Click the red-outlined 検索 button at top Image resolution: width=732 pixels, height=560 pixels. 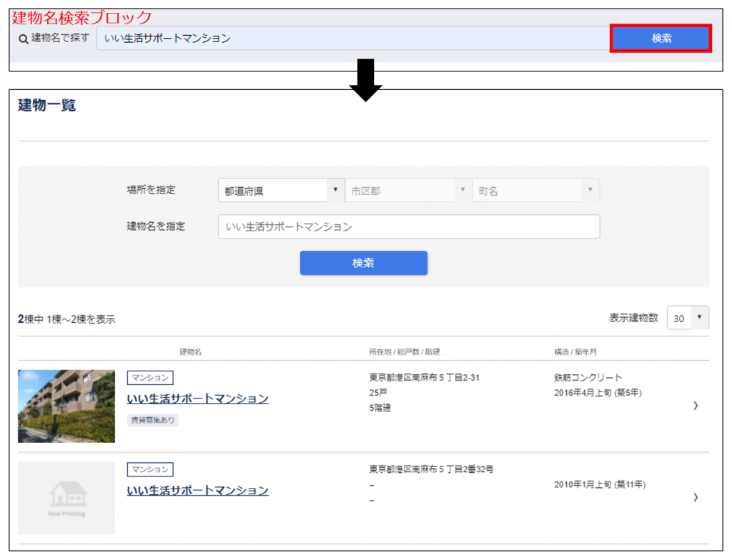[661, 39]
